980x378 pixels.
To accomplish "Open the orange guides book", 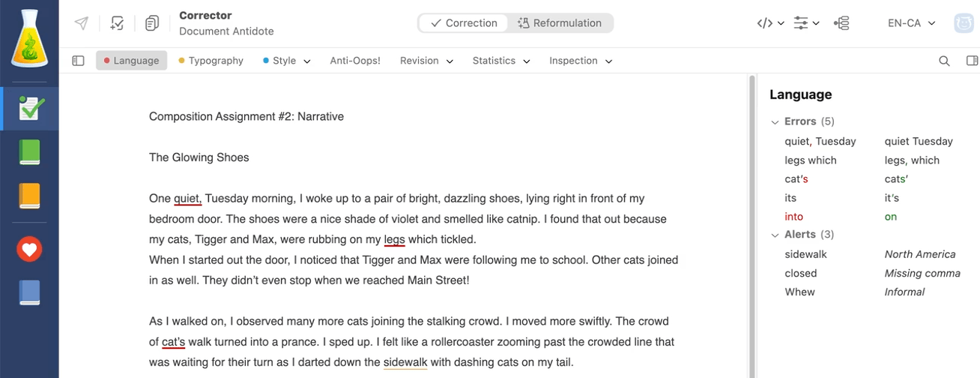I will click(x=29, y=196).
